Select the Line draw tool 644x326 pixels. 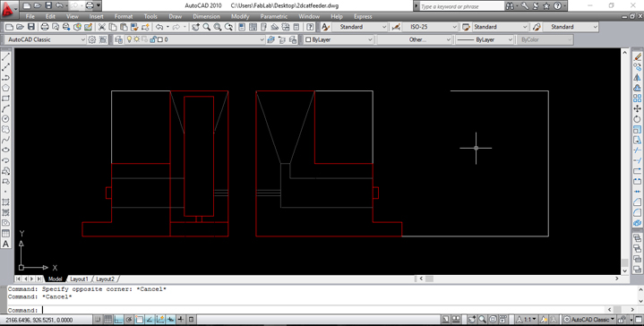pyautogui.click(x=5, y=56)
